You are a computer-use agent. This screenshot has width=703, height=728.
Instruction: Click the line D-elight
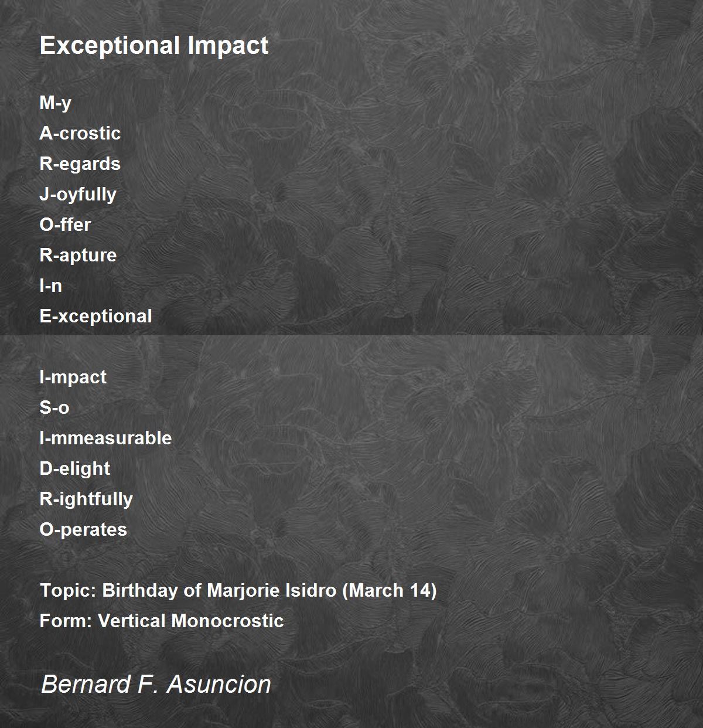pyautogui.click(x=75, y=469)
